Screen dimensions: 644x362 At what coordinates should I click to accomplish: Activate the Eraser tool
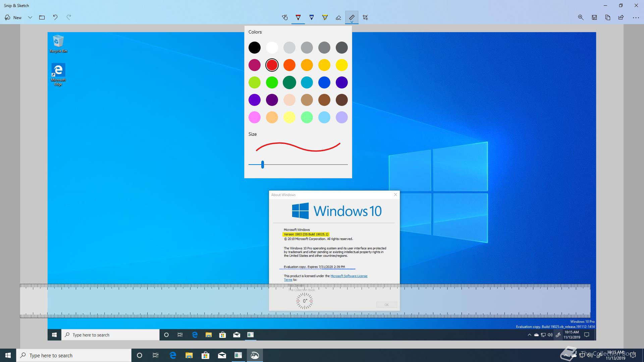[338, 17]
